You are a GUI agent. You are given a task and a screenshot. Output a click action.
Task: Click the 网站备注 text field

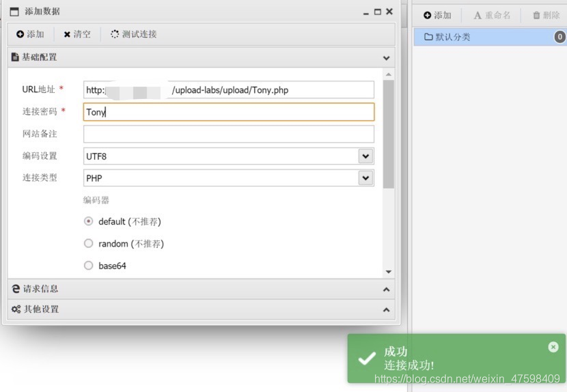click(x=229, y=134)
